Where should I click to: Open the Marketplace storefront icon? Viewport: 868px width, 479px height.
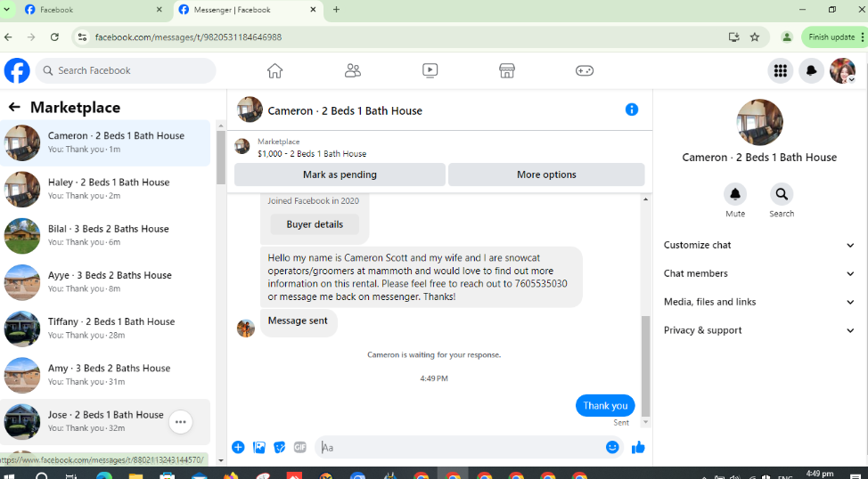[x=507, y=71]
